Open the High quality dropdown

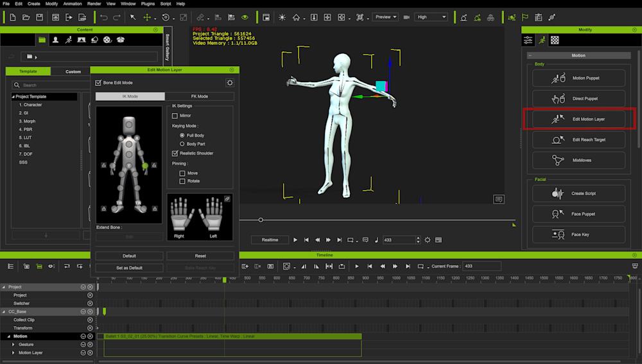tap(431, 17)
